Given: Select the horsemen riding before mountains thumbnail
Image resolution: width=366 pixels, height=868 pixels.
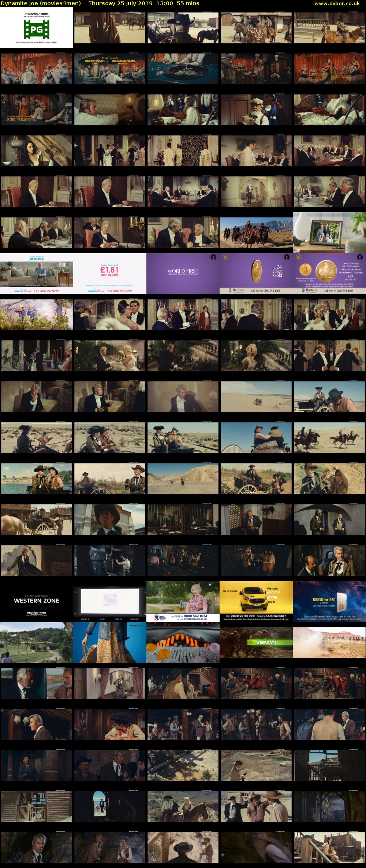Looking at the screenshot, I should coord(256,233).
